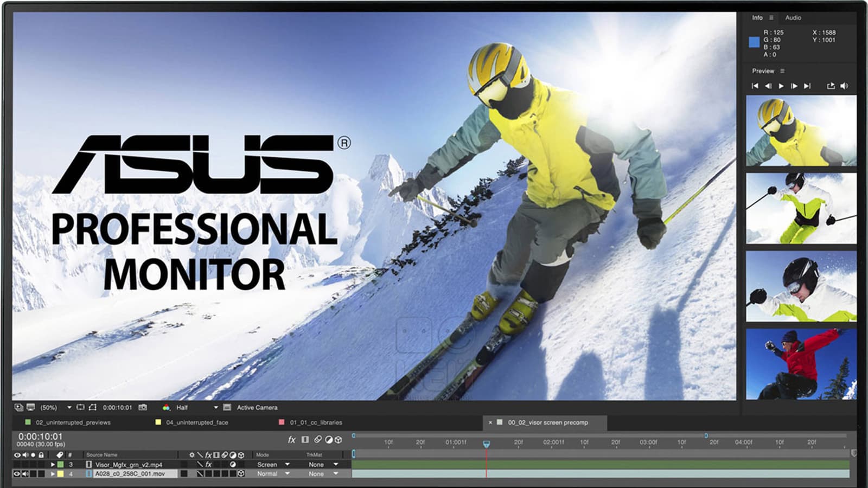This screenshot has height=488, width=868.
Task: Select the Visor_Mgfx_grn_v2.mp4 layer name
Action: tap(129, 465)
